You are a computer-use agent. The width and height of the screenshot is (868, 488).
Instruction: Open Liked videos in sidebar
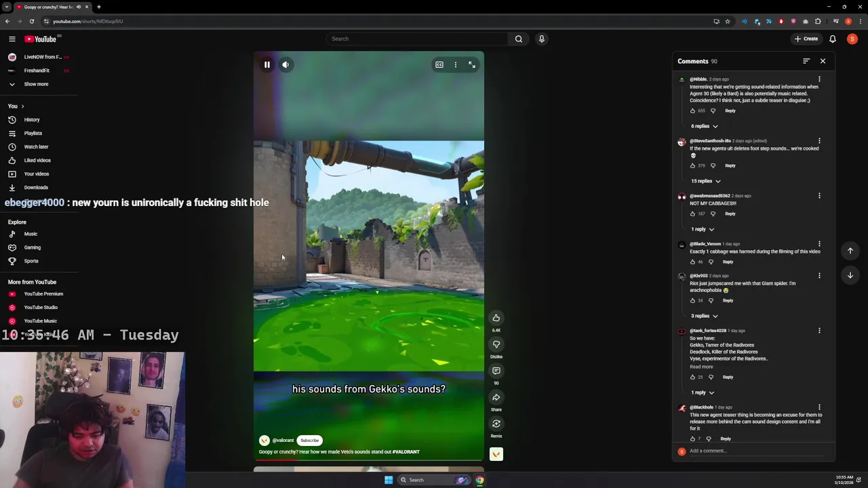click(x=37, y=161)
